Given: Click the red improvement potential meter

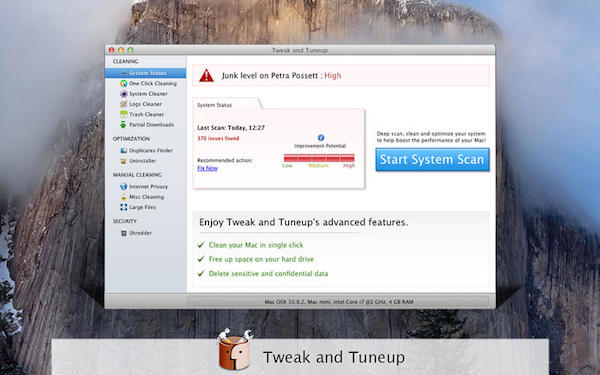Looking at the screenshot, I should [319, 158].
